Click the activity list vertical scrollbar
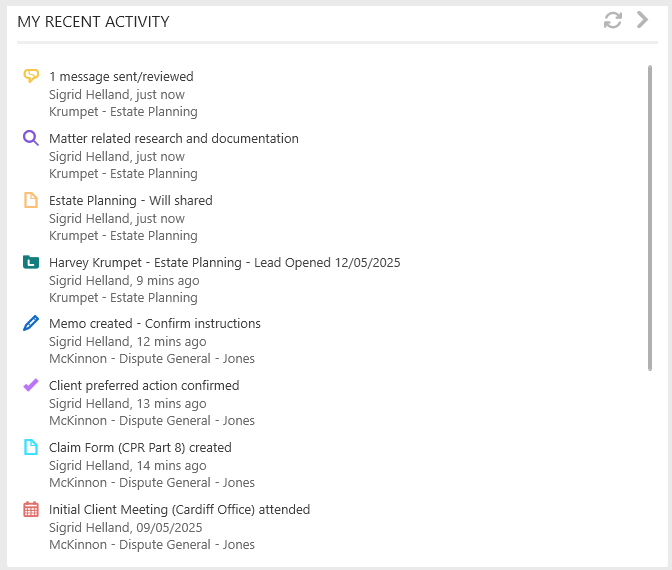This screenshot has width=672, height=570. pyautogui.click(x=650, y=218)
